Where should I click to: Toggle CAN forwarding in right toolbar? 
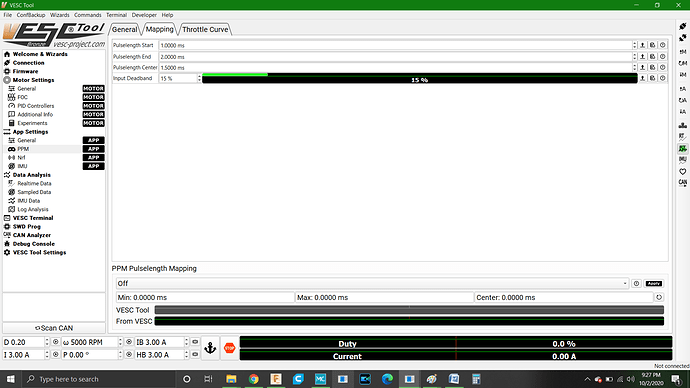[683, 182]
